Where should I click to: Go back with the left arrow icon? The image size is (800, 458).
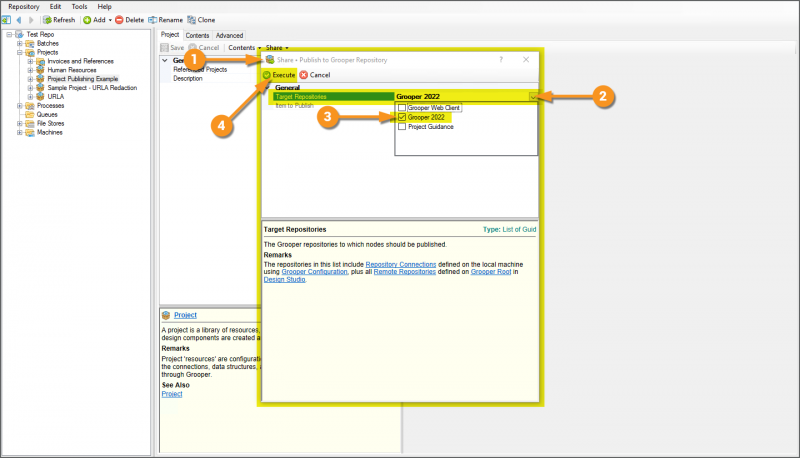click(x=19, y=20)
